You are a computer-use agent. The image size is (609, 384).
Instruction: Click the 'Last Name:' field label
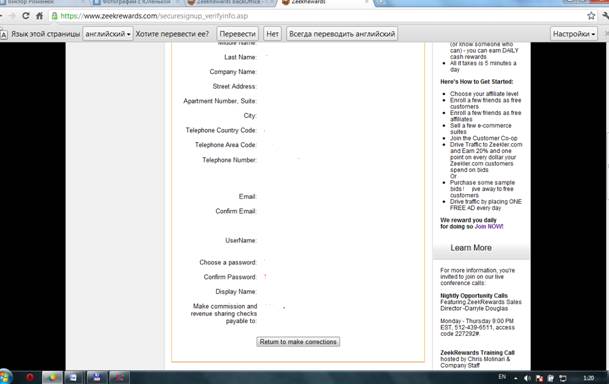pyautogui.click(x=240, y=57)
